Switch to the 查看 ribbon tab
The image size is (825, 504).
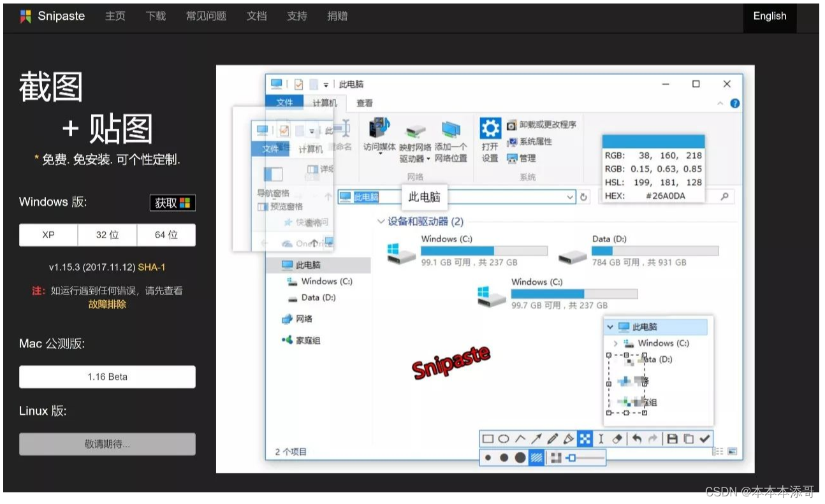(x=365, y=103)
